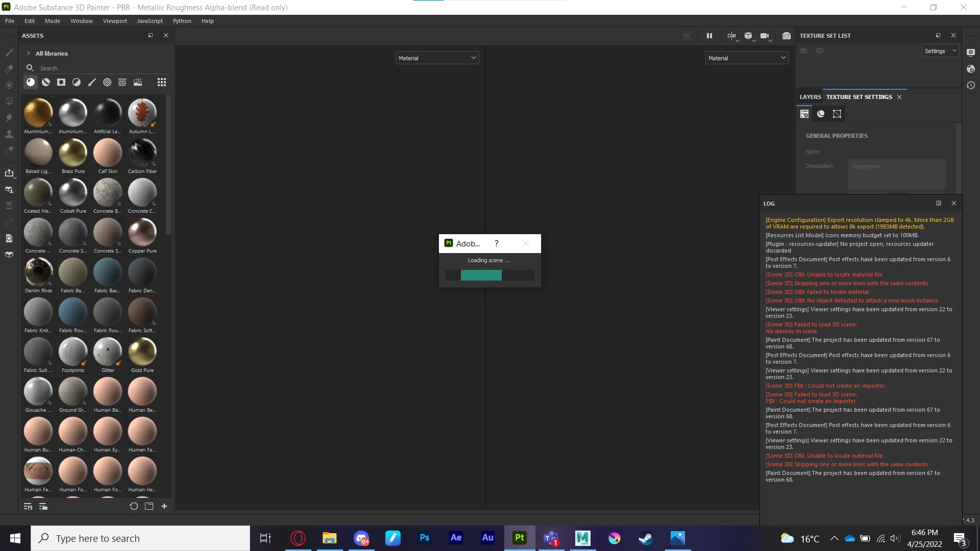Add a new asset with the plus button
980x551 pixels.
click(164, 506)
